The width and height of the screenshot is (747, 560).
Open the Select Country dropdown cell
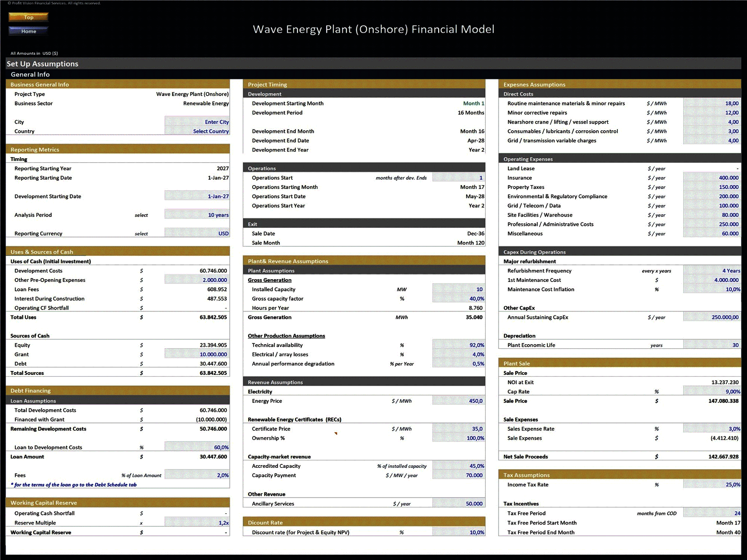click(x=197, y=131)
